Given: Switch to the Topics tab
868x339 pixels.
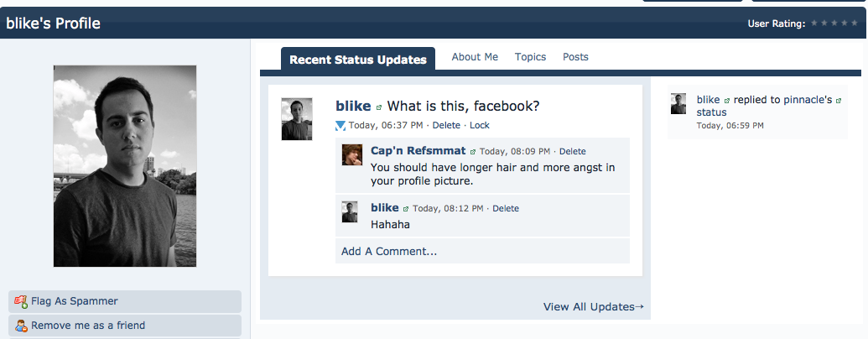Looking at the screenshot, I should tap(530, 57).
